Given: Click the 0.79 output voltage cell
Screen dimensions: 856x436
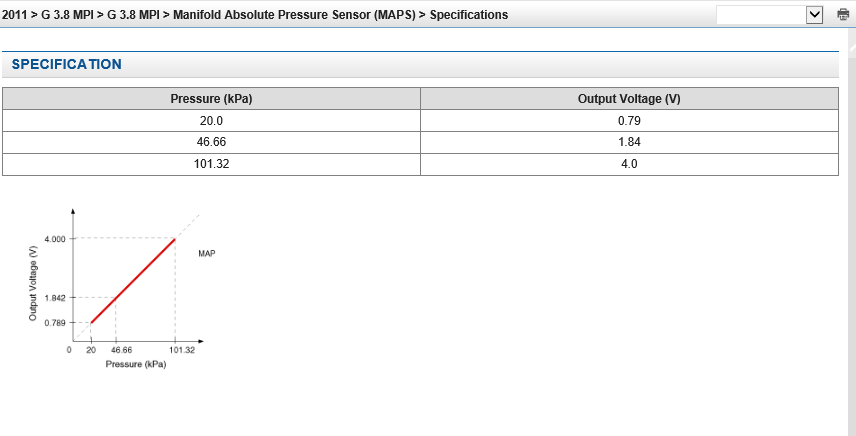Looking at the screenshot, I should pos(629,121).
